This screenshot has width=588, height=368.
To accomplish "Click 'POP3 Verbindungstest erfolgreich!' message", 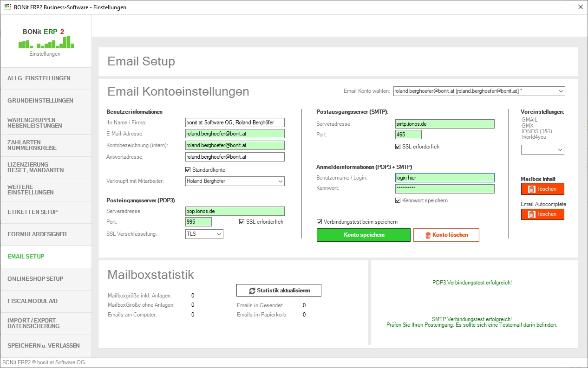I will 472,282.
